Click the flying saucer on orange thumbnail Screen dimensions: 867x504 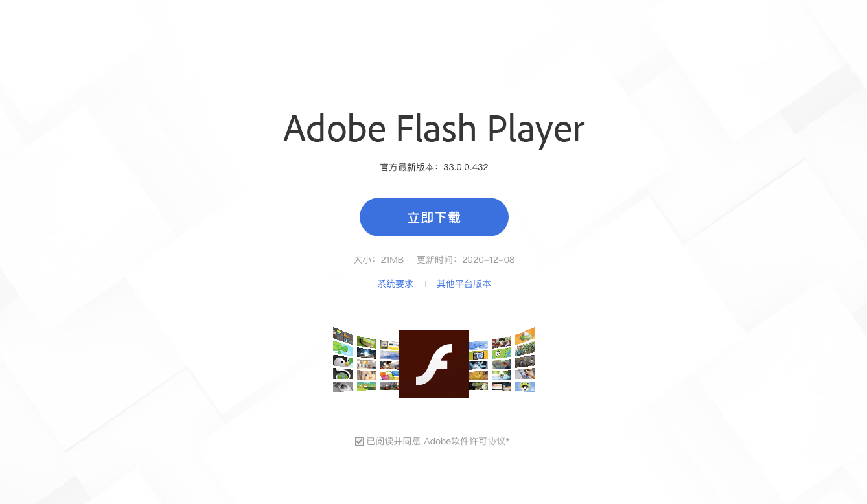(x=525, y=336)
